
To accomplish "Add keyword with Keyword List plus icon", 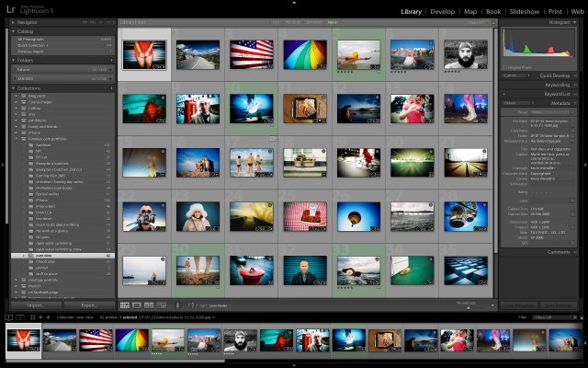I will coord(503,94).
